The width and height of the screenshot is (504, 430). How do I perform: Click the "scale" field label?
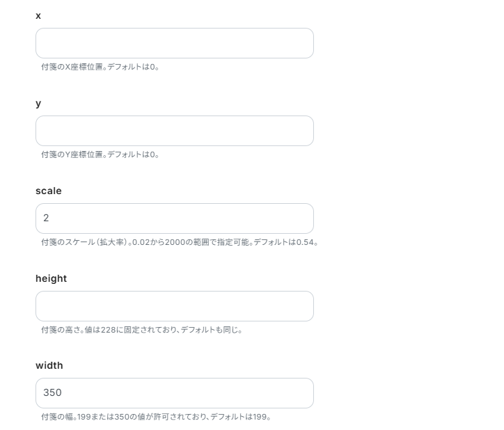pyautogui.click(x=49, y=191)
